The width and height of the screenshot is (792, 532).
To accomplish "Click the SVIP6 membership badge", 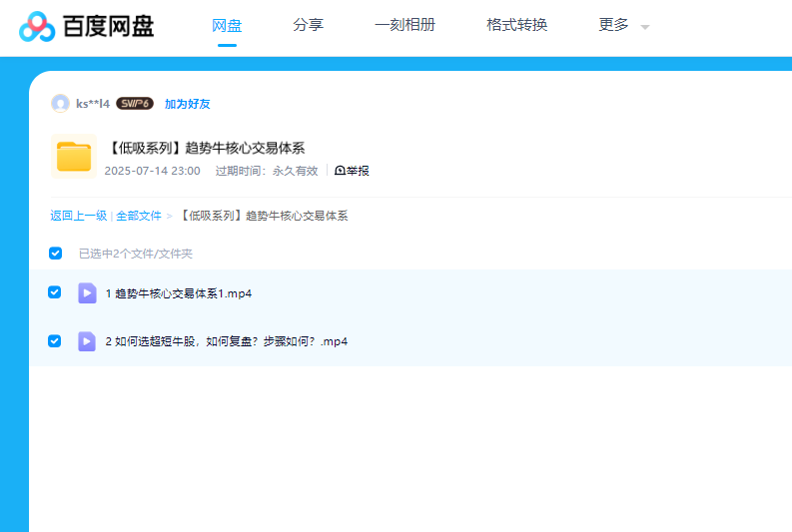I will (x=135, y=104).
